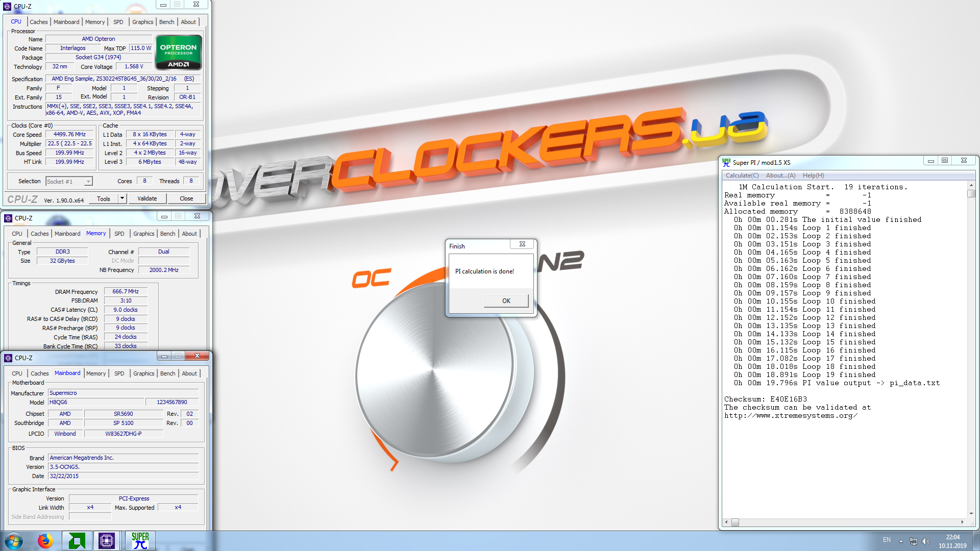Click the Checksum: E40E16B3 line
This screenshot has height=551, width=980.
tap(766, 399)
